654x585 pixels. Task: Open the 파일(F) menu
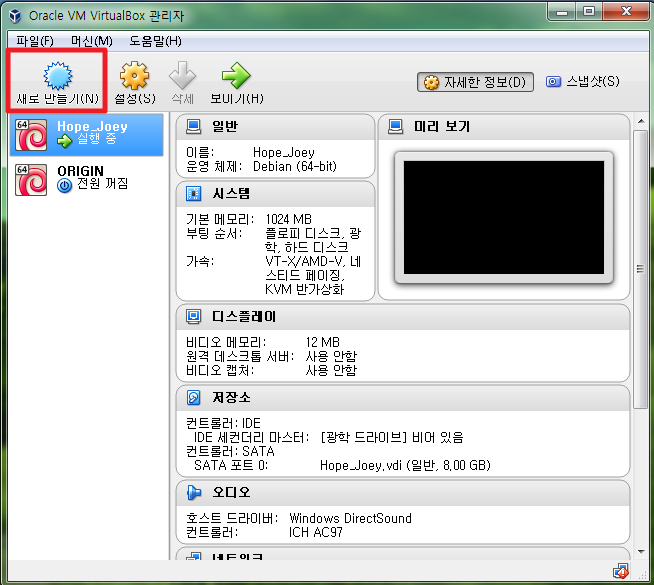coord(35,41)
